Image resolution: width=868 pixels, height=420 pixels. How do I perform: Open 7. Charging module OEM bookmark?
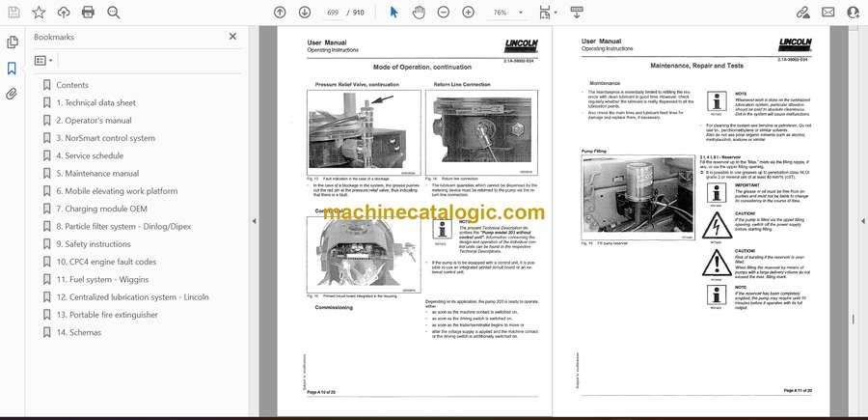pyautogui.click(x=102, y=209)
